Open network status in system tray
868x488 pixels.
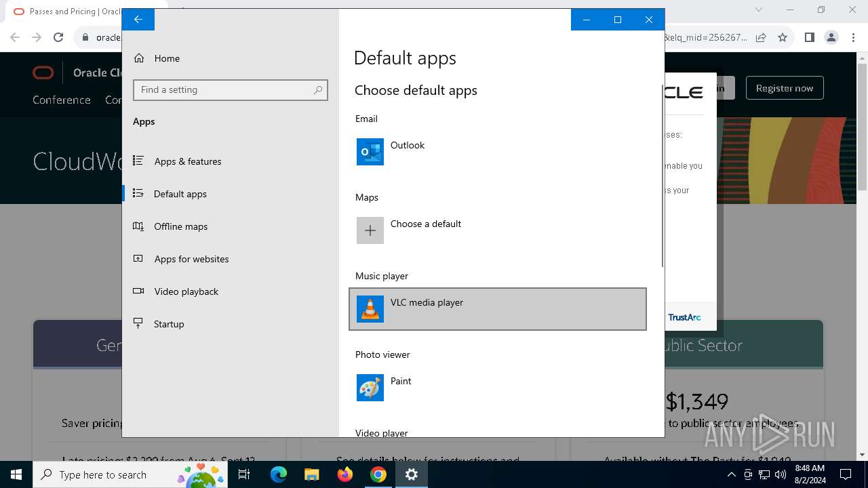(764, 474)
